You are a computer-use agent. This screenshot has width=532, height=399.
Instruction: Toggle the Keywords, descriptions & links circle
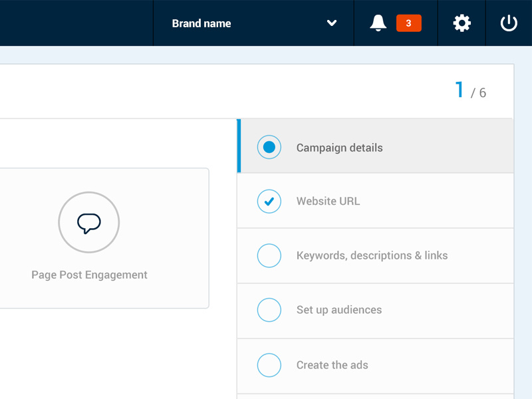coord(269,255)
